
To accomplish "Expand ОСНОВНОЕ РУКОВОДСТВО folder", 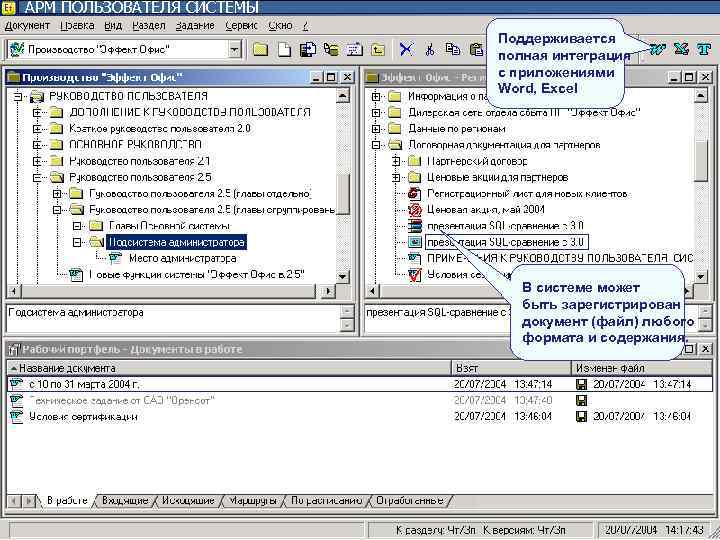I will click(x=37, y=145).
